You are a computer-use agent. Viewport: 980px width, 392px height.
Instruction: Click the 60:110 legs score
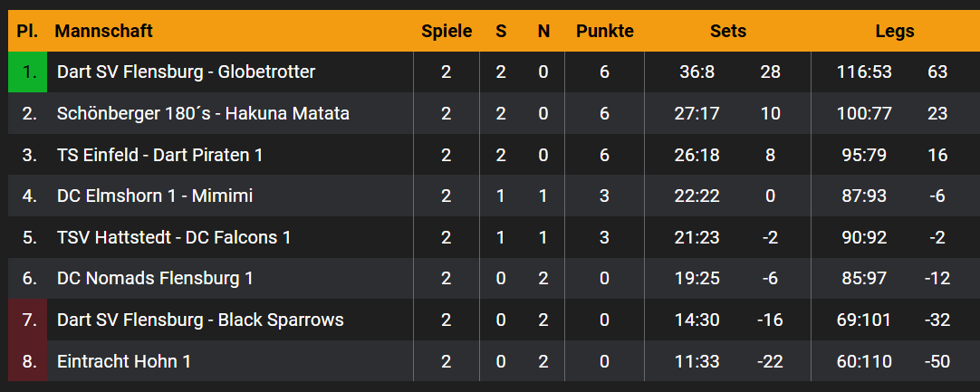pyautogui.click(x=865, y=362)
